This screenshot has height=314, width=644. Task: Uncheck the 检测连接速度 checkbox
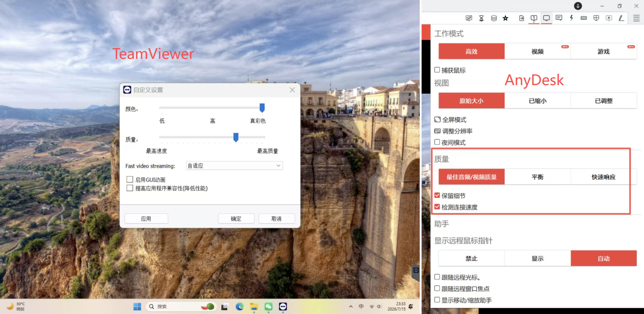click(x=437, y=207)
